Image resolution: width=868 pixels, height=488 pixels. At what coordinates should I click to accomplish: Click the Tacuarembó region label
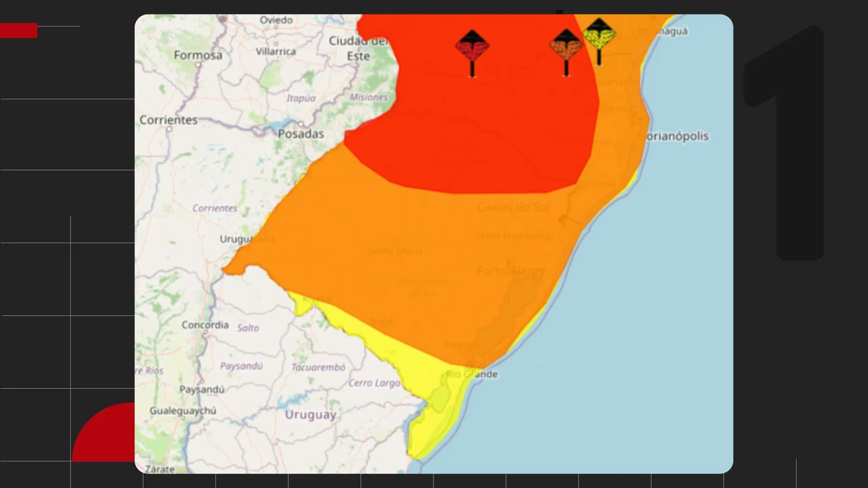[x=318, y=367]
